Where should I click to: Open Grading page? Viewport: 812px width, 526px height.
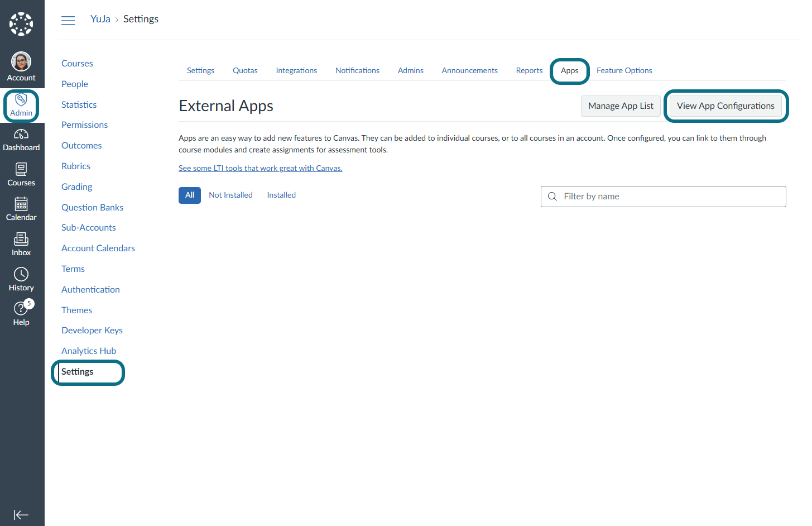(77, 187)
